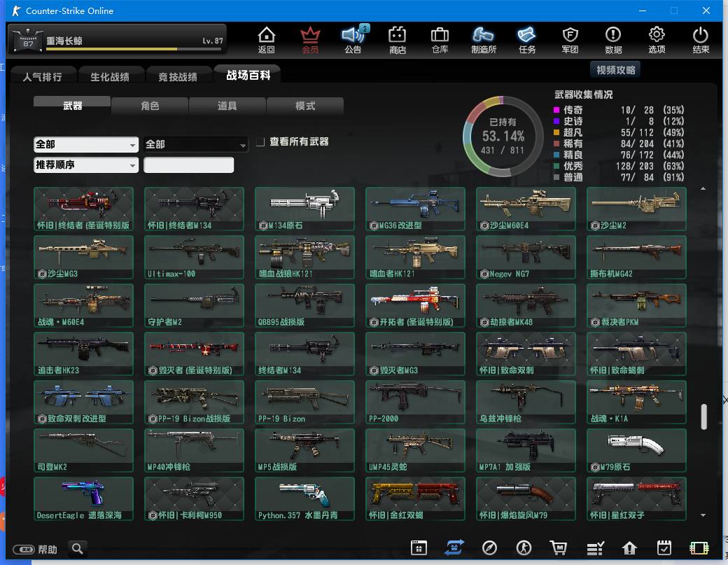Click the player level 87 badge
This screenshot has width=728, height=565.
click(x=28, y=41)
